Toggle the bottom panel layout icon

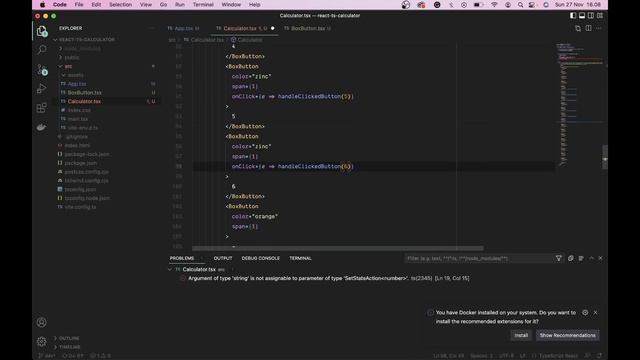click(x=582, y=16)
